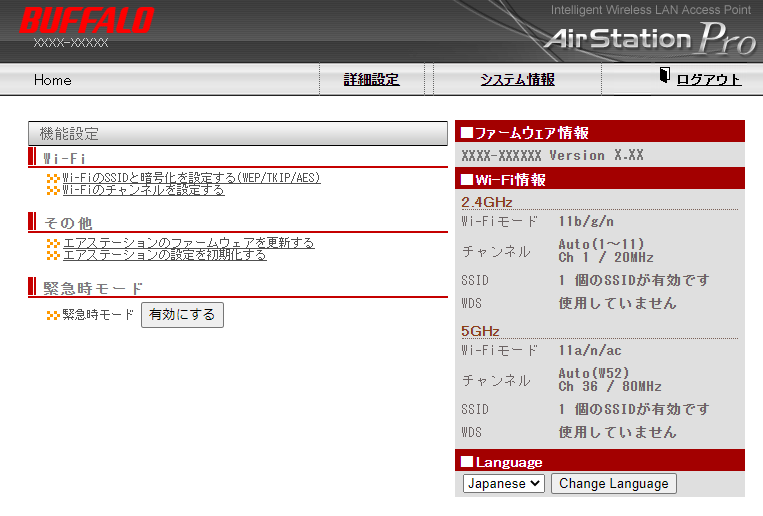Open エアステーションのファームウェアを更新する link

pyautogui.click(x=188, y=243)
